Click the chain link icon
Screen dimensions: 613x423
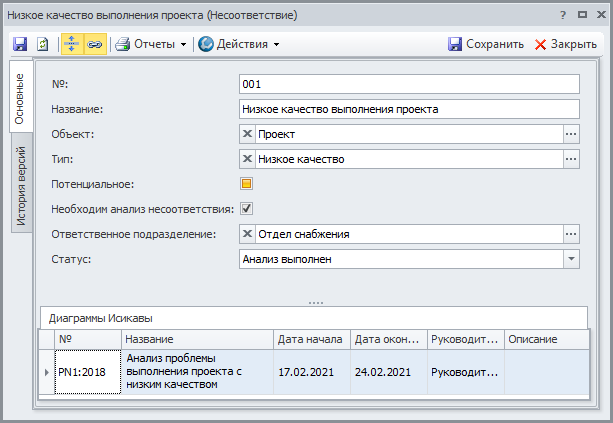click(x=95, y=44)
